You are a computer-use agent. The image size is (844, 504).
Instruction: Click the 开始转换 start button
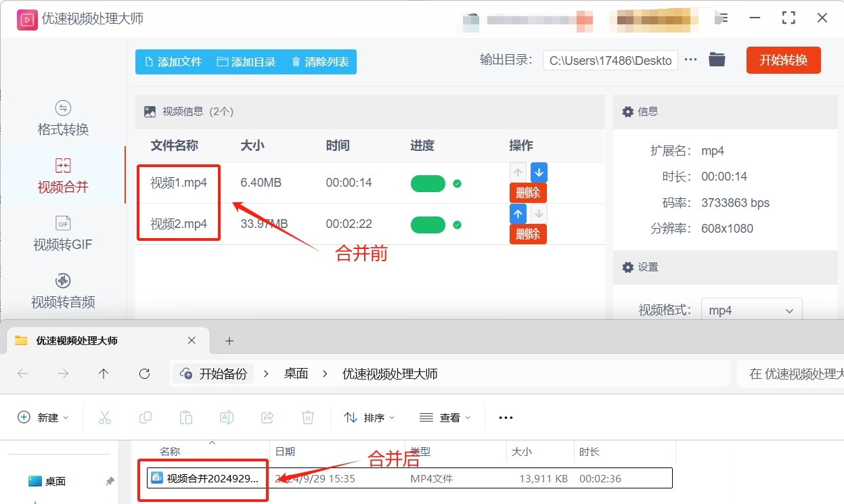point(783,60)
